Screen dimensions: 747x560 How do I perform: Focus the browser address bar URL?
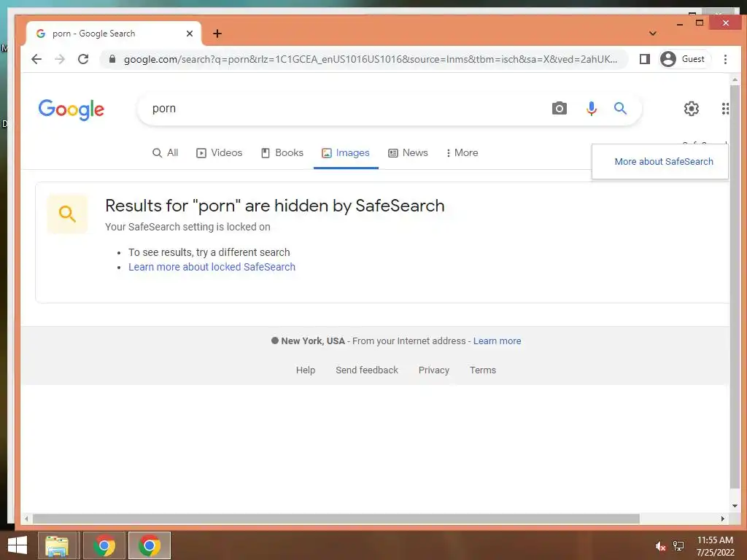click(x=370, y=59)
